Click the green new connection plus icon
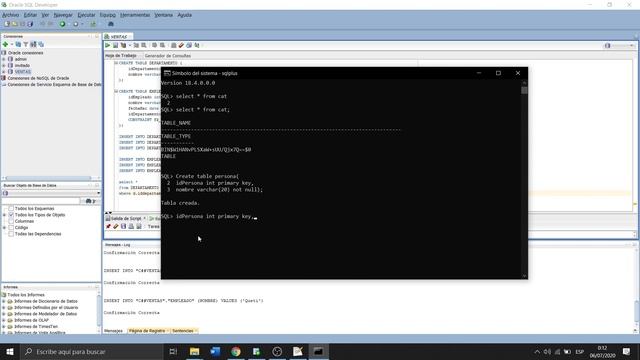Image resolution: width=640 pixels, height=360 pixels. coord(5,44)
